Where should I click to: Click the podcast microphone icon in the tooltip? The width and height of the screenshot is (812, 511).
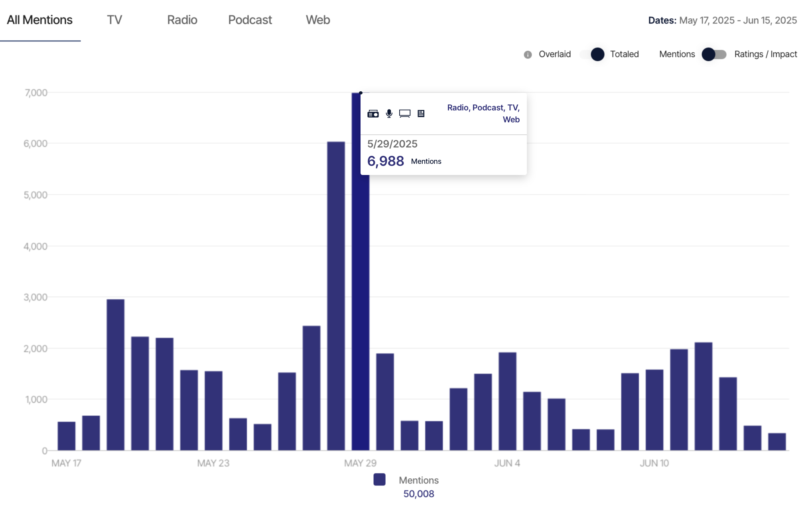coord(389,114)
